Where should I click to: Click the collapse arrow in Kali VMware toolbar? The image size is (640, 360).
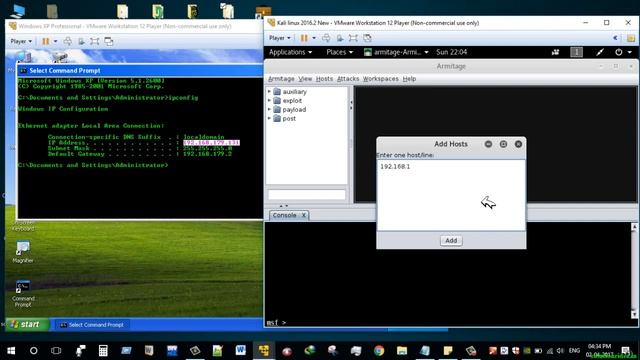pos(616,38)
